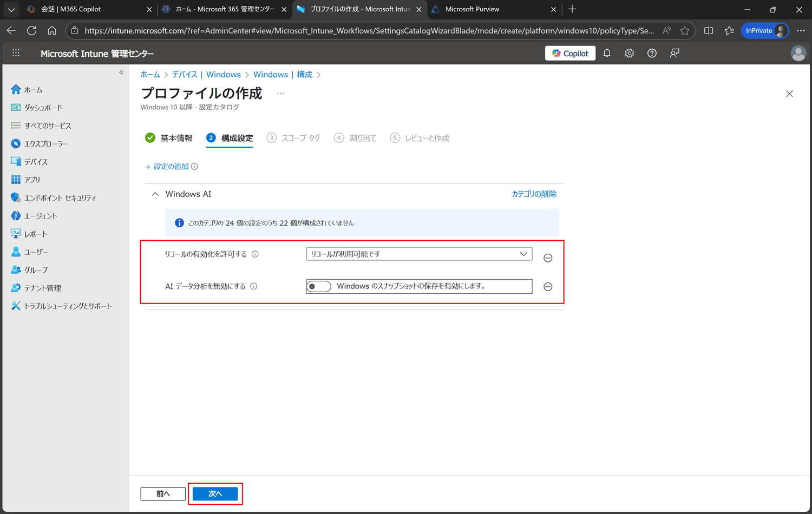Open Copilot in the Intune header
The width and height of the screenshot is (812, 514).
(x=570, y=53)
